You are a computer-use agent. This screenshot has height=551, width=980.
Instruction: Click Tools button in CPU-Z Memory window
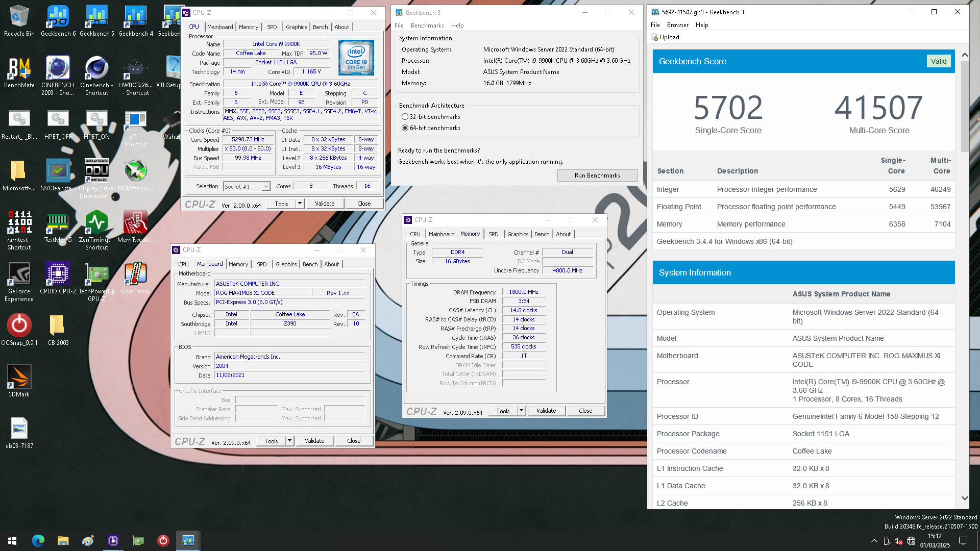[x=503, y=411]
